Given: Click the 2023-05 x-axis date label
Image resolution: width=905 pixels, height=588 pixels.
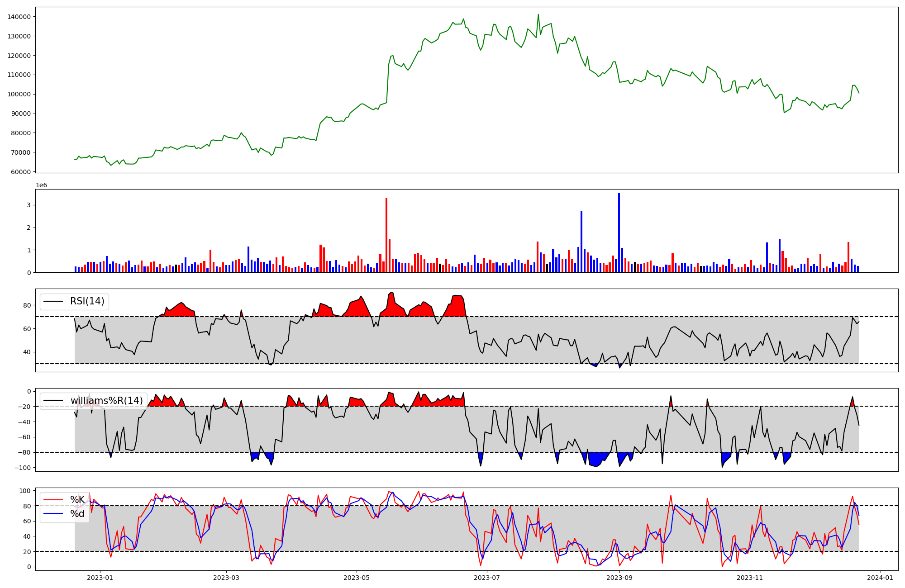Looking at the screenshot, I should coord(357,578).
